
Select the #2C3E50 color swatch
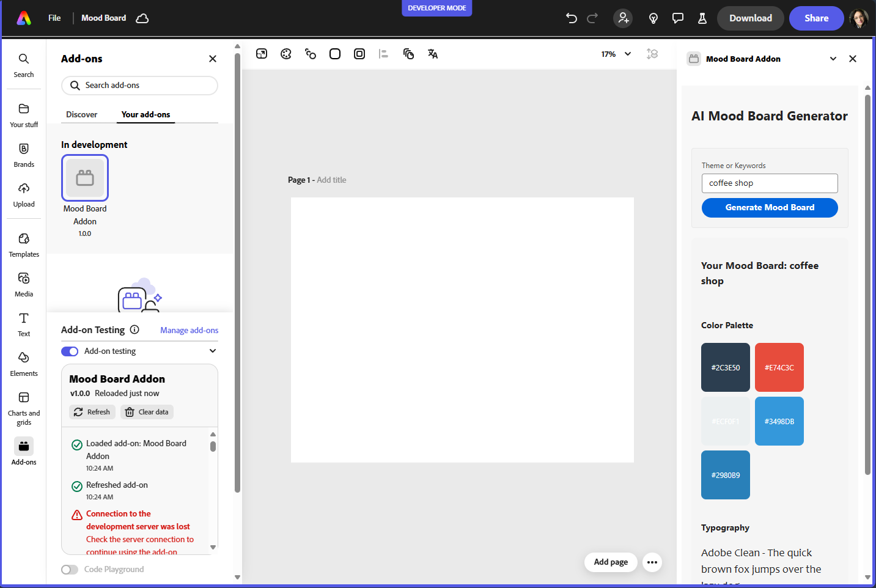(x=726, y=367)
